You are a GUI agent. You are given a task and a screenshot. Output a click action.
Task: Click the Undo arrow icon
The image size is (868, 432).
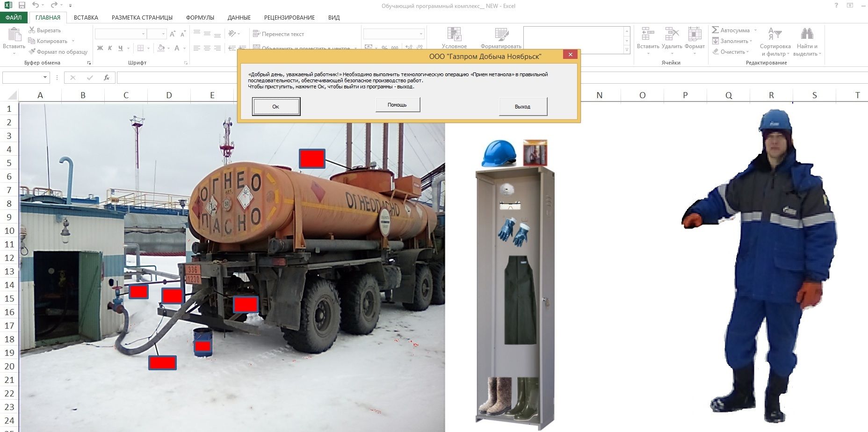(x=36, y=6)
